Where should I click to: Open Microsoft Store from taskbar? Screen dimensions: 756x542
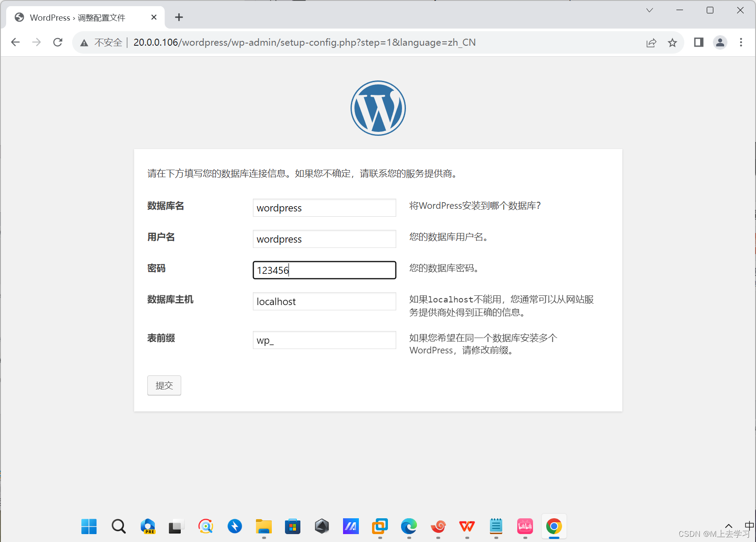pyautogui.click(x=292, y=526)
